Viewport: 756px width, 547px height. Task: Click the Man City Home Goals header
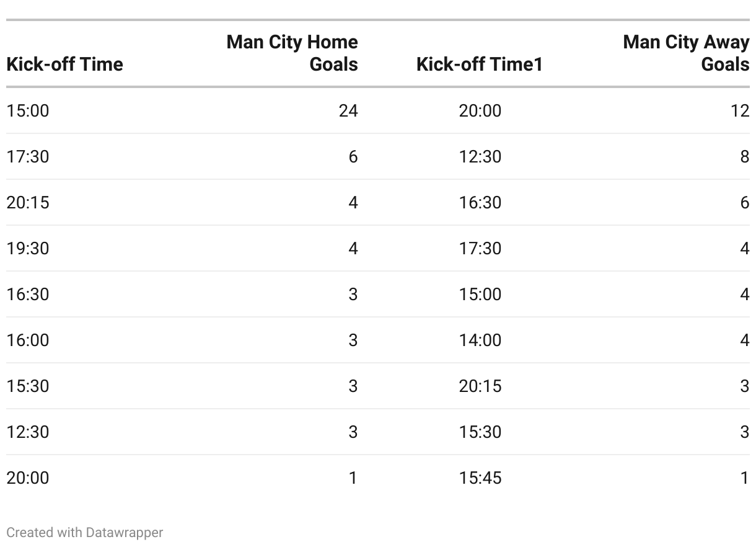coord(292,53)
